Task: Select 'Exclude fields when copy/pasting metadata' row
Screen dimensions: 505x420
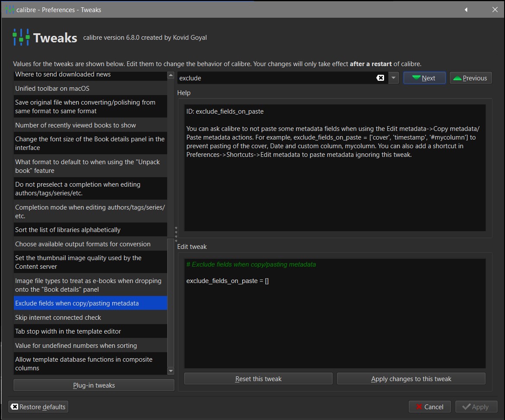Action: point(90,303)
